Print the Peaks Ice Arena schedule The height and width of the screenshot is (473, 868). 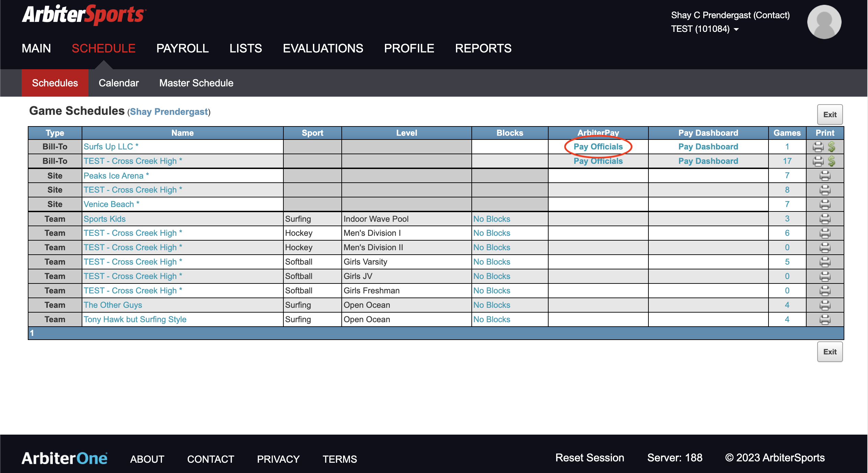coord(825,175)
